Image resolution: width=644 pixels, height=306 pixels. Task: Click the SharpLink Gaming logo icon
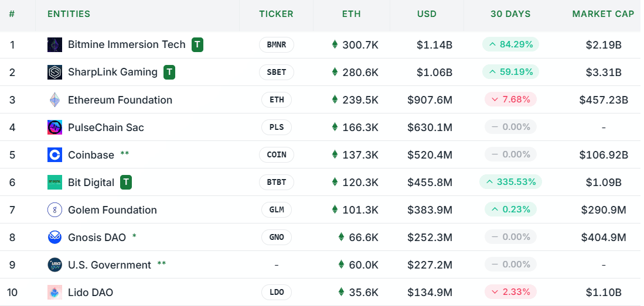[x=54, y=72]
